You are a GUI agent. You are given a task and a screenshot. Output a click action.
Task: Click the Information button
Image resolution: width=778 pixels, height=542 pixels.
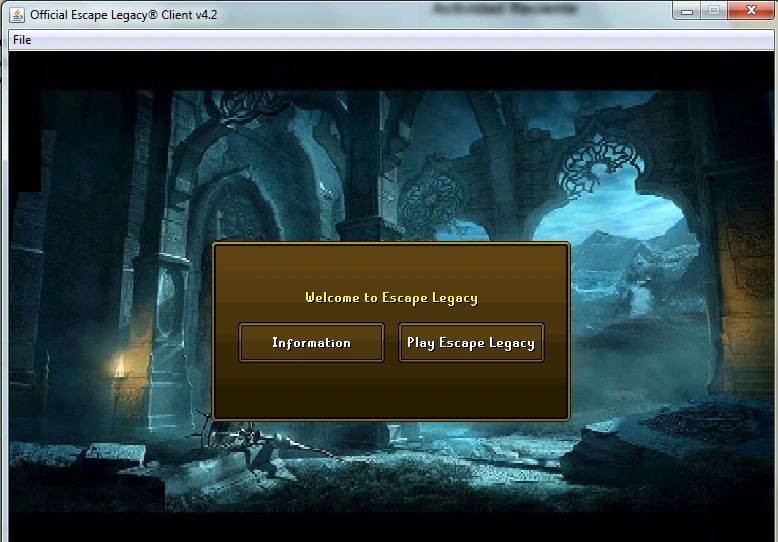[311, 342]
